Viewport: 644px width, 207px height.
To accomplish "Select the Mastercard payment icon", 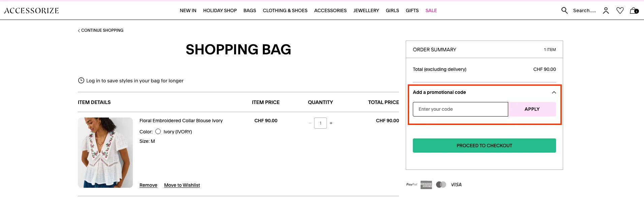I will [441, 184].
